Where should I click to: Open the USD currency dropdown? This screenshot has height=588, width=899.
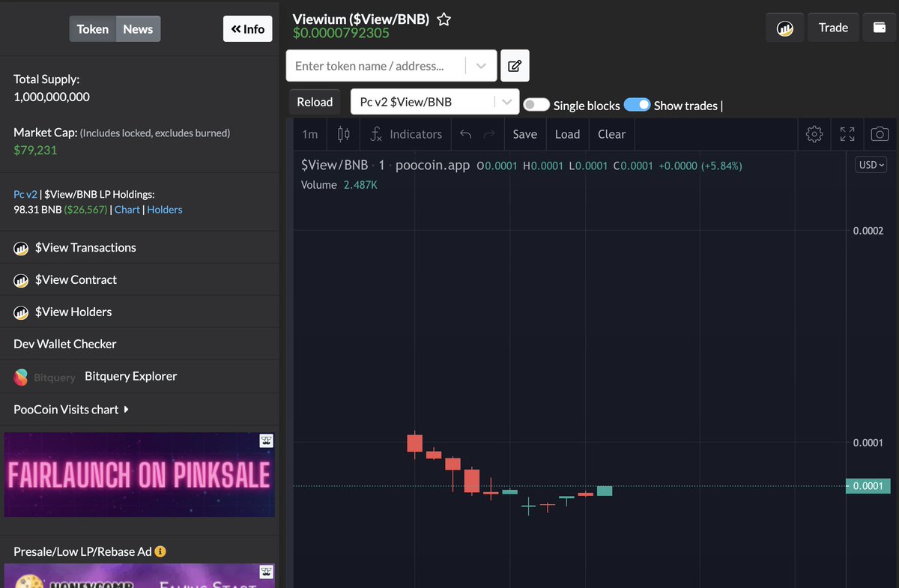871,165
